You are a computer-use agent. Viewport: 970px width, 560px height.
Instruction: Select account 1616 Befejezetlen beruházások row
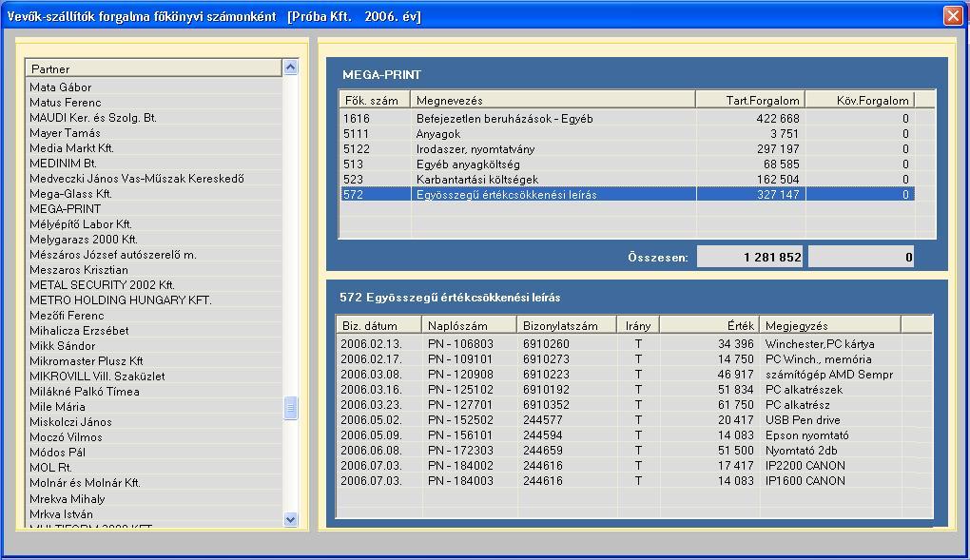pyautogui.click(x=628, y=118)
